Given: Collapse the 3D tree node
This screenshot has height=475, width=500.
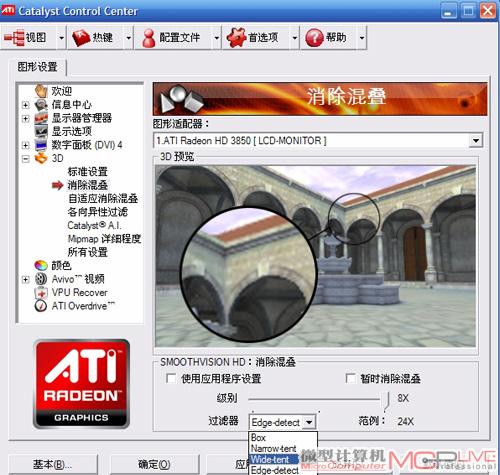Looking at the screenshot, I should click(x=25, y=159).
